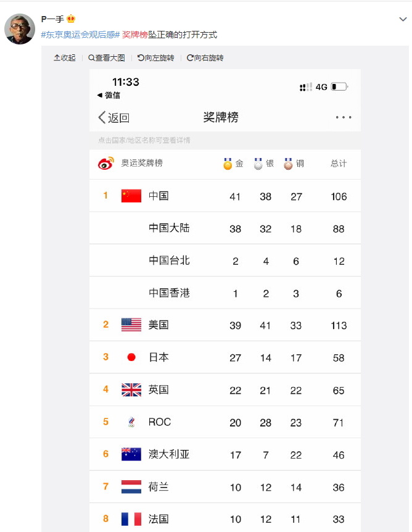Open the ROC team emblem icon
The height and width of the screenshot is (532, 412).
pos(131,422)
